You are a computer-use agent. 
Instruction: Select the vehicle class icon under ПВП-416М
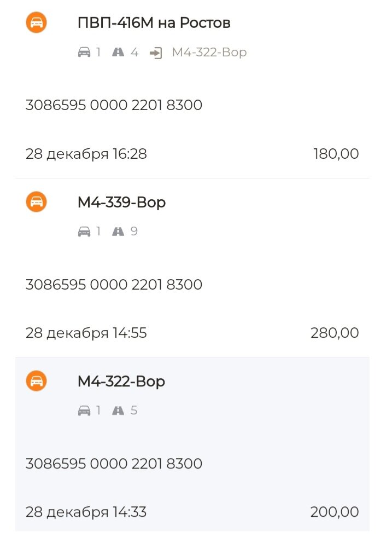[x=85, y=53]
